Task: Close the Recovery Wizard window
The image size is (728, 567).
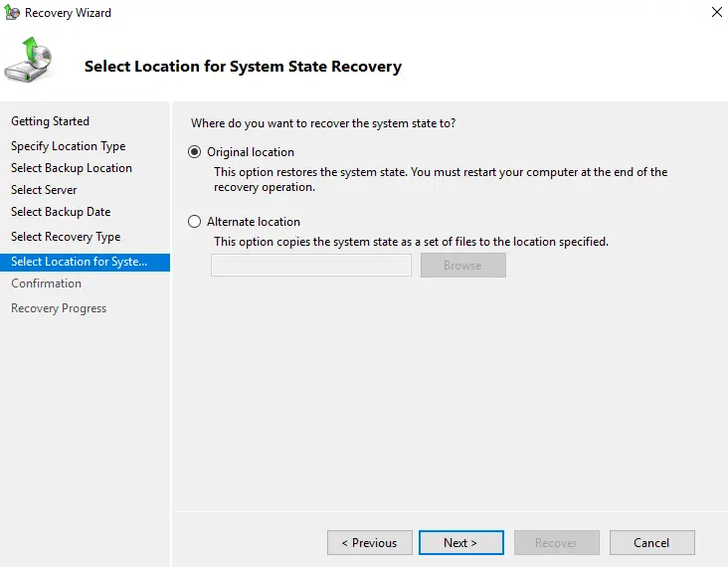Action: 716,13
